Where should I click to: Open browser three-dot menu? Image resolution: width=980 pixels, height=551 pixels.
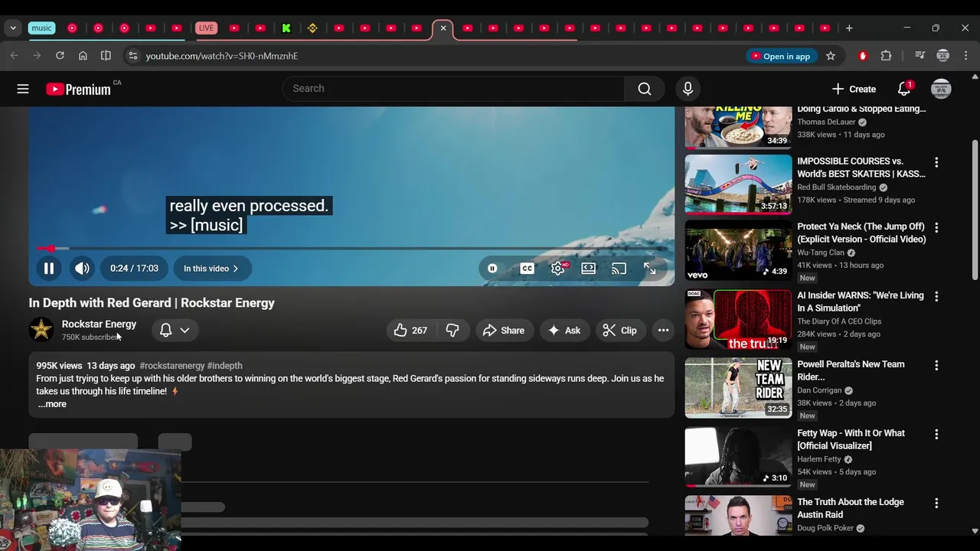[966, 56]
